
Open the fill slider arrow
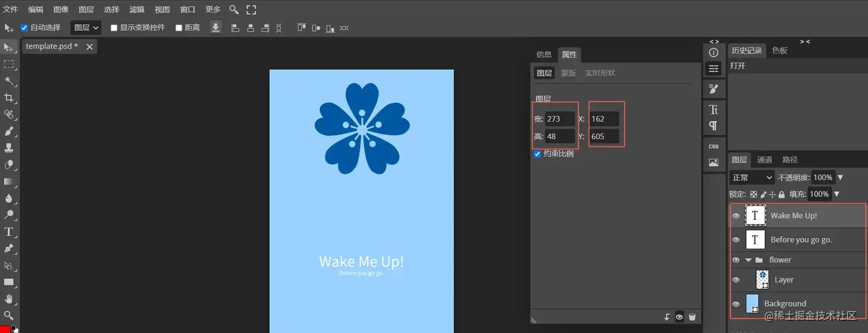coord(836,194)
